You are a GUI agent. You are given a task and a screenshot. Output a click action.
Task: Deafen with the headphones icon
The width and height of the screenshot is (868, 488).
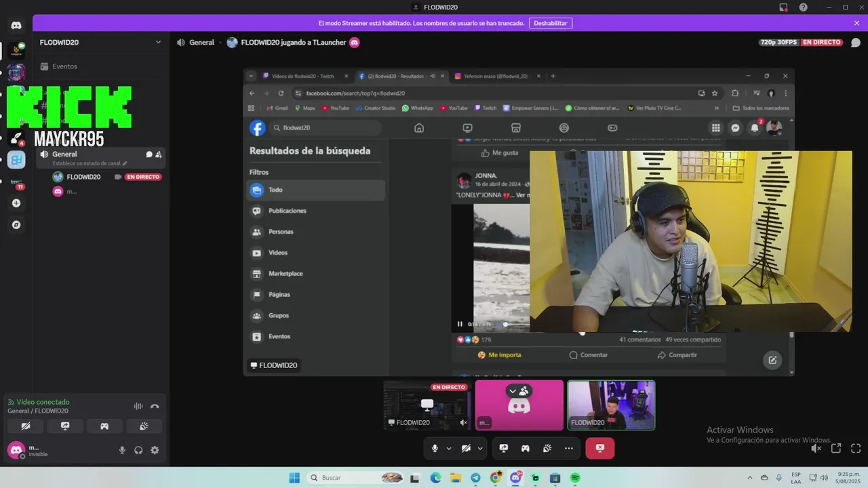138,450
